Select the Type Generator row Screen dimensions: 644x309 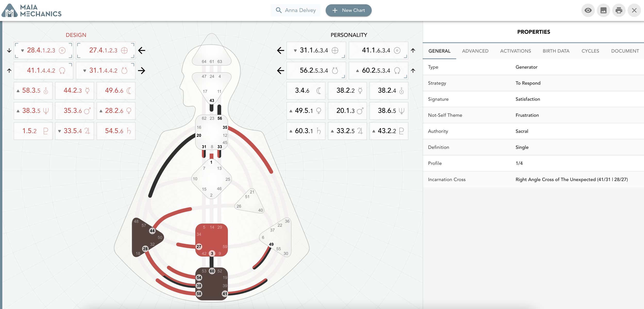click(533, 67)
